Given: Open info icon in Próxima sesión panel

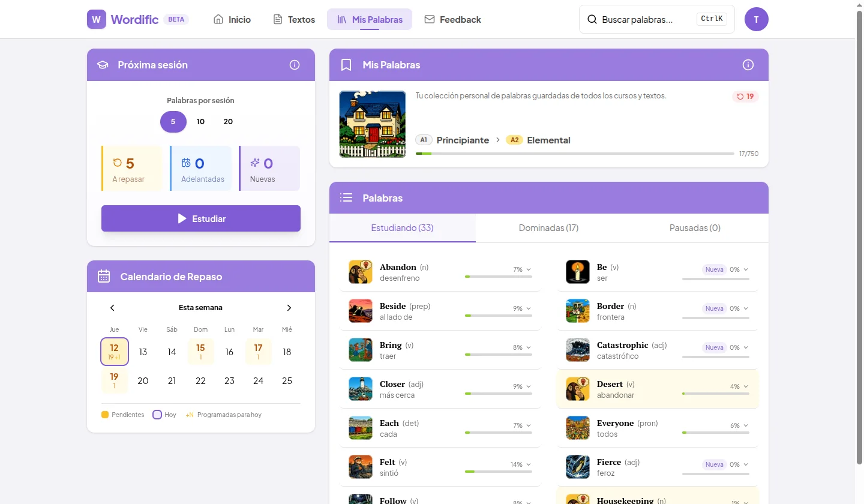Looking at the screenshot, I should click(x=295, y=65).
